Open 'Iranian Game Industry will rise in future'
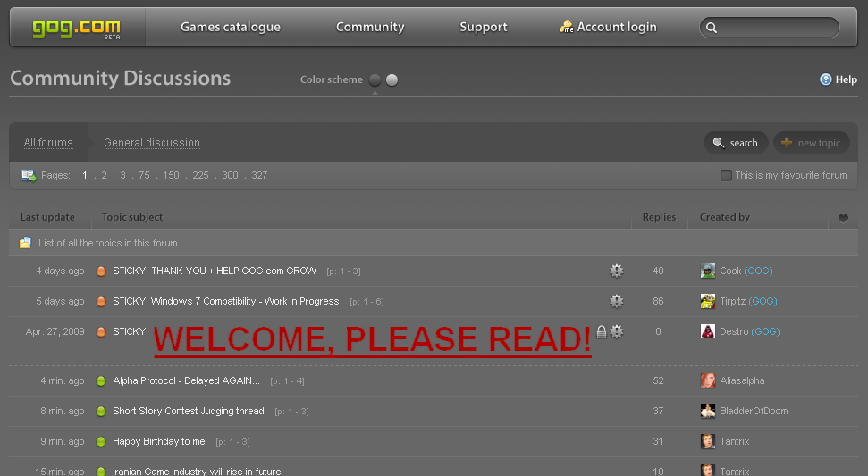This screenshot has width=868, height=476. click(x=197, y=472)
